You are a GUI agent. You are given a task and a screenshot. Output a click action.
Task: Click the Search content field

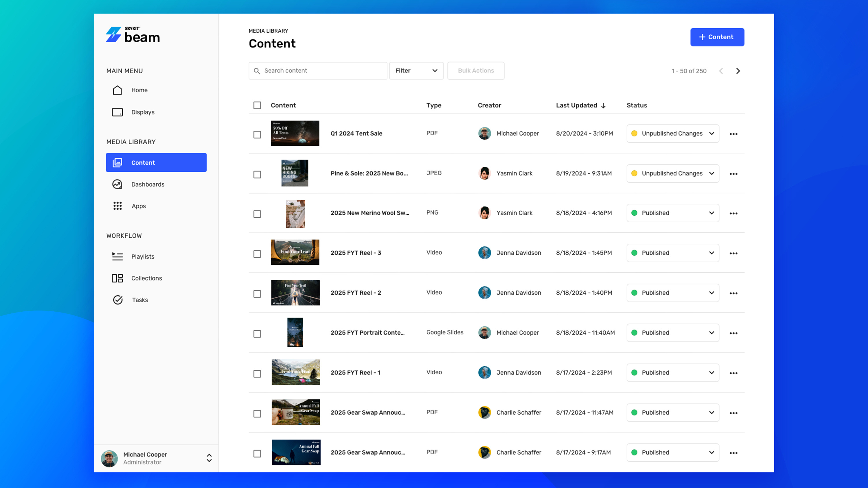[318, 71]
